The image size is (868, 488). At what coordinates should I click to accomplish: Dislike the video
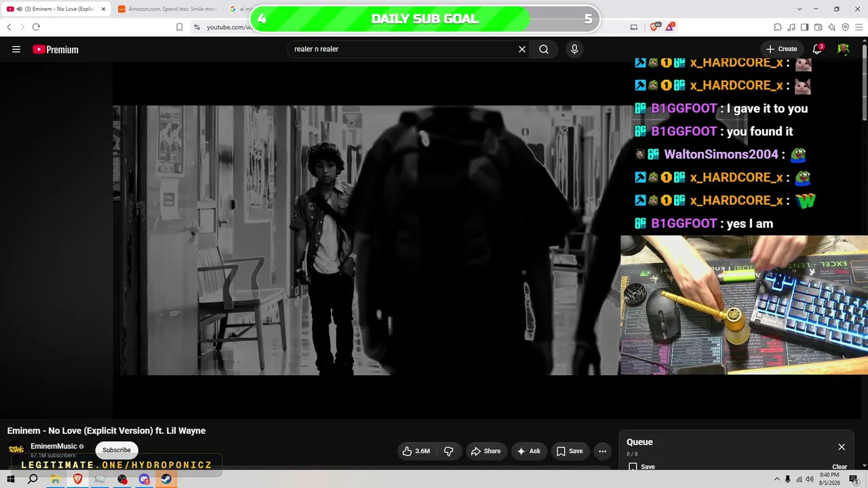tap(449, 451)
